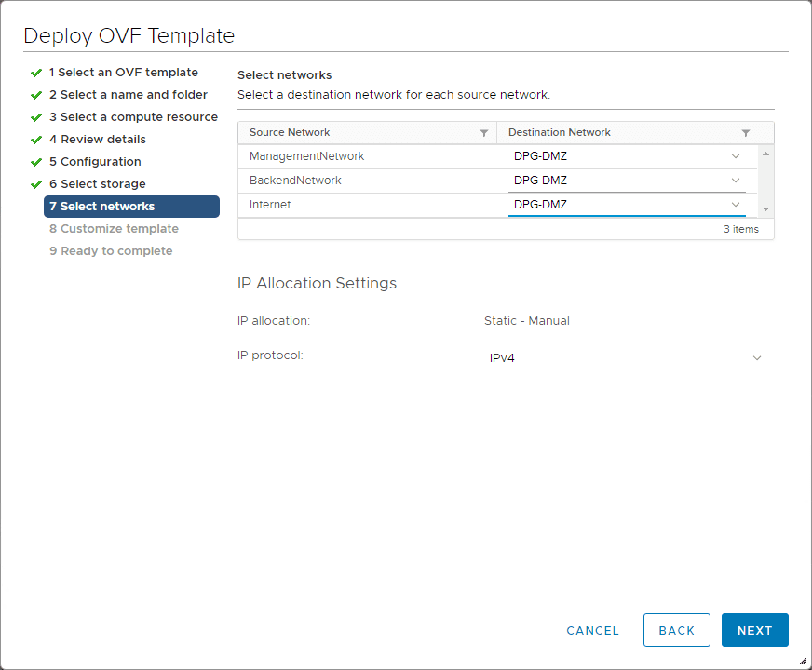
Task: Click the checkmark beside step 5 Configuration
Action: 37,161
